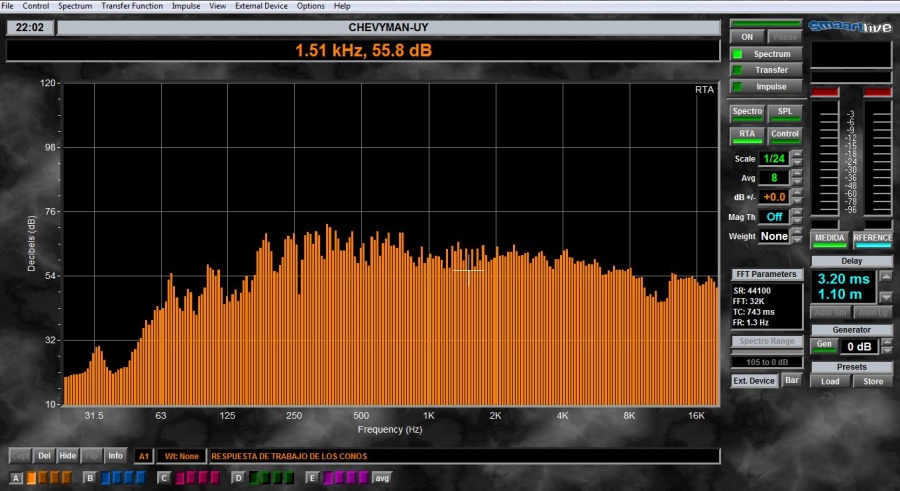Open the Scale 1/24 dropdown
Screen dimensions: 900x491
point(773,159)
